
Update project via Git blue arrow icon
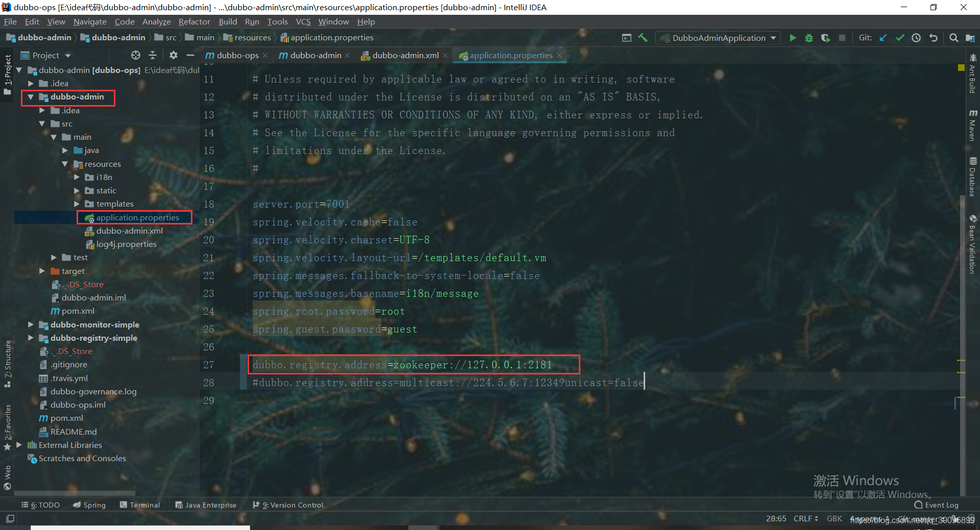pos(883,38)
